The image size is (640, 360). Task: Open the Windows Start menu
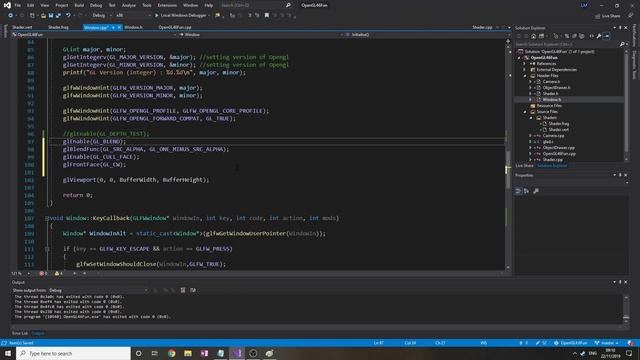[x=8, y=353]
